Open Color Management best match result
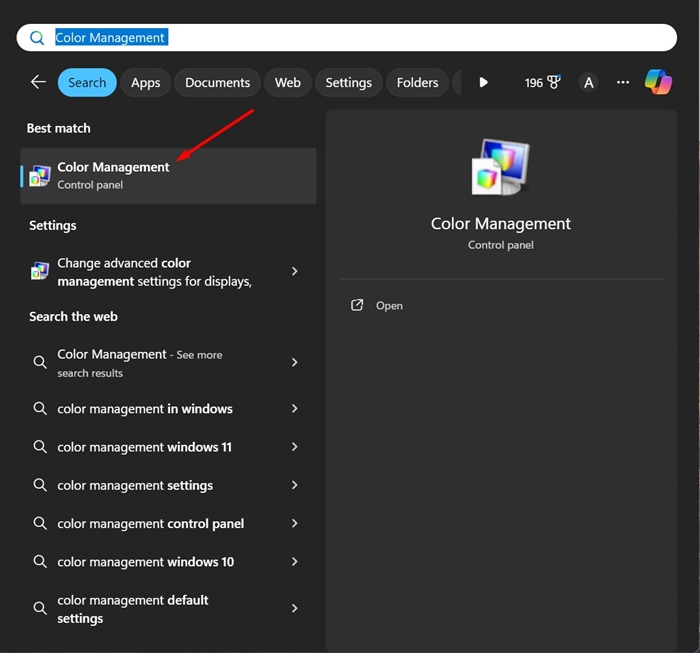This screenshot has width=700, height=653. click(168, 176)
